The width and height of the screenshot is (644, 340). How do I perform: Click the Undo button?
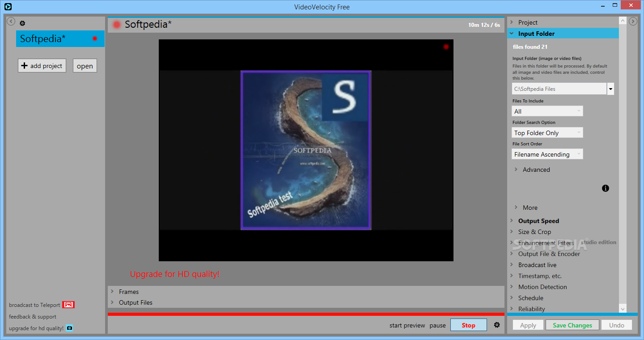click(617, 325)
